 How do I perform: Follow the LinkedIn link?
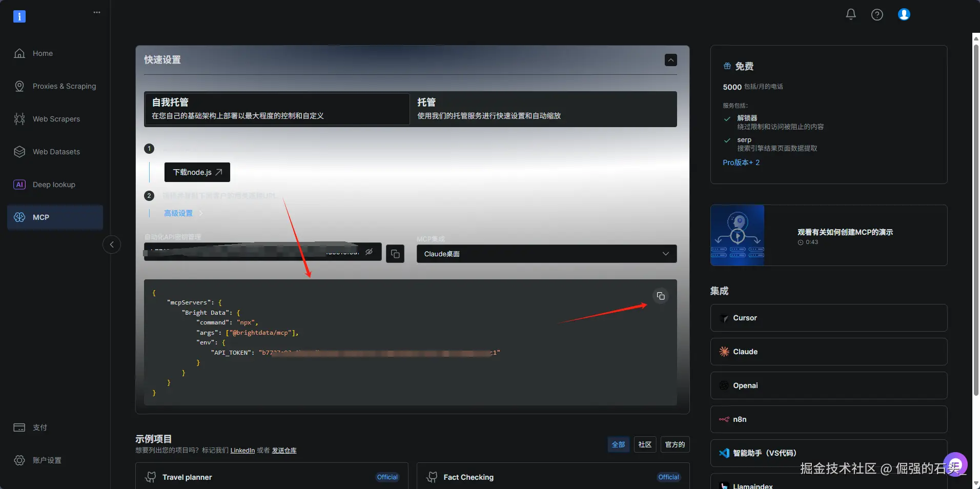point(242,451)
